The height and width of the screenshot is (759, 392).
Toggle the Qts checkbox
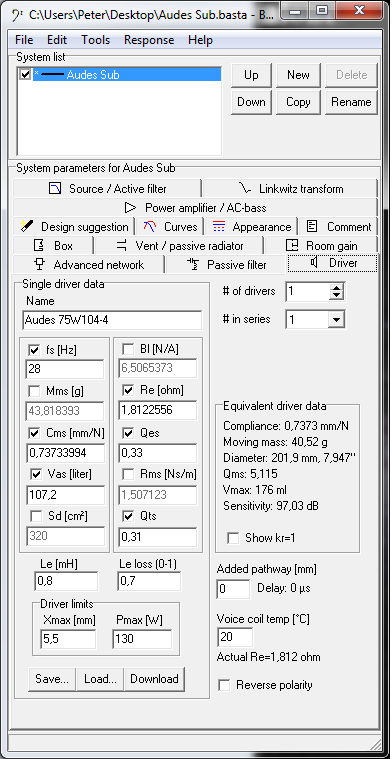pos(128,516)
